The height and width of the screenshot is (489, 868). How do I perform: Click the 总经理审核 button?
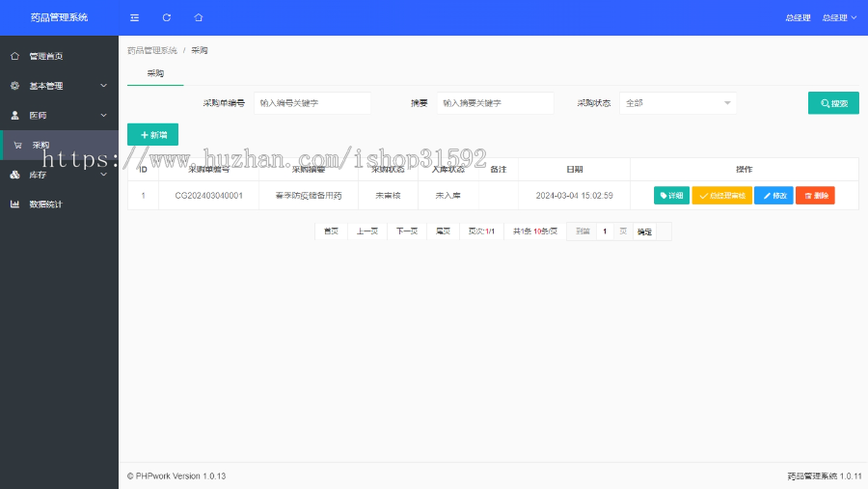tap(721, 196)
